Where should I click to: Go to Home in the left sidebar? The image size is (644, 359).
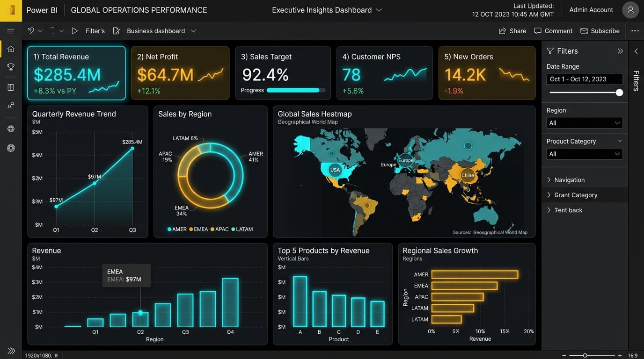(11, 49)
